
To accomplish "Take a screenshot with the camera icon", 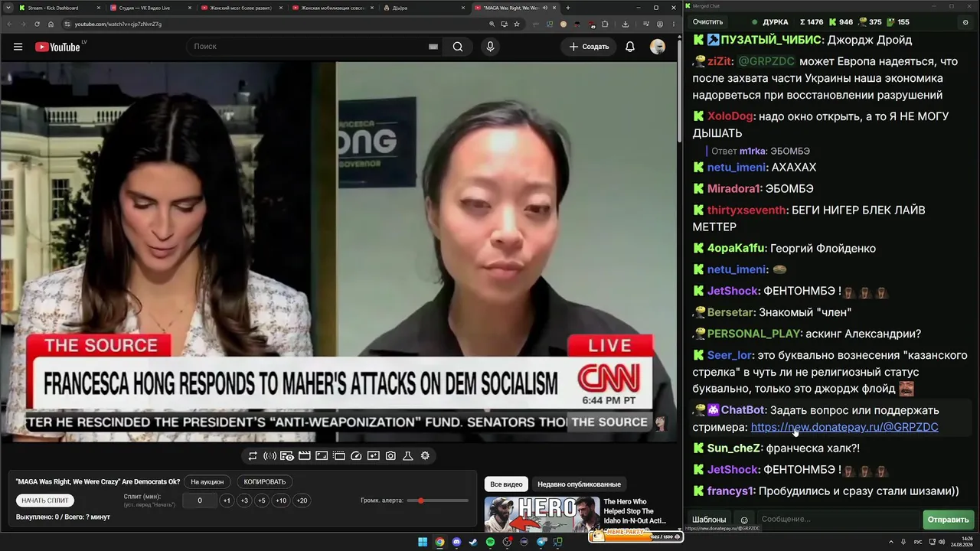I will point(390,456).
